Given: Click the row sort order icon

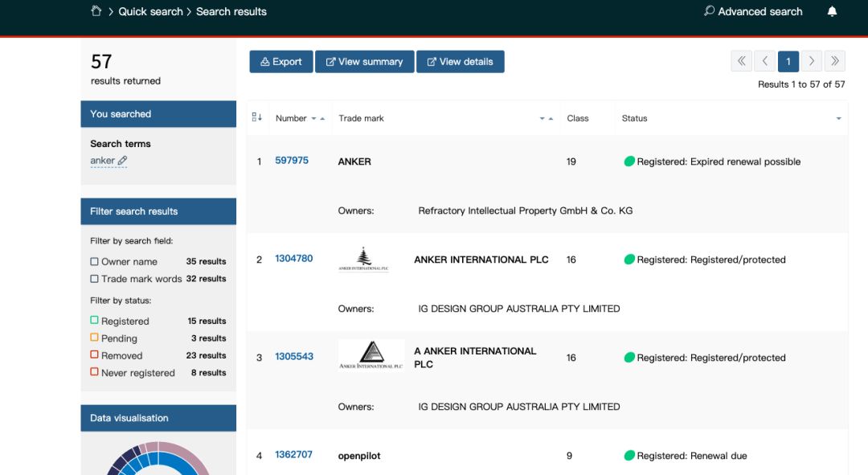Looking at the screenshot, I should (257, 118).
